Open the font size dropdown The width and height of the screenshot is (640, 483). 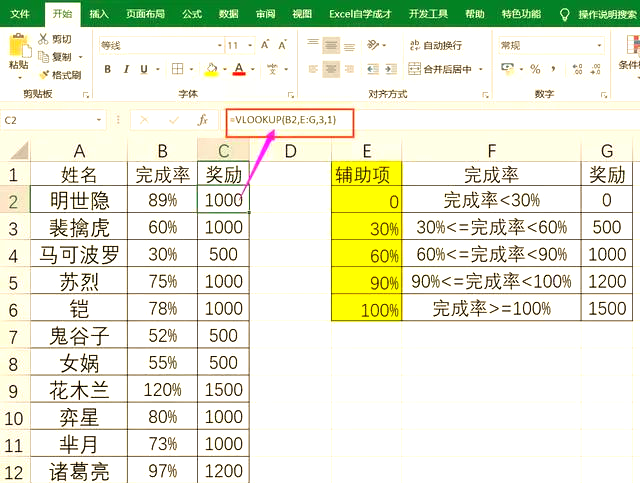(x=250, y=45)
